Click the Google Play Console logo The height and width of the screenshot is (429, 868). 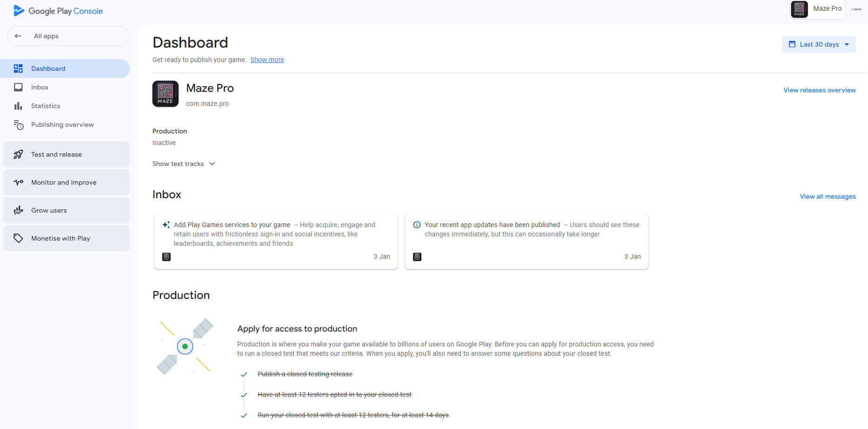58,11
